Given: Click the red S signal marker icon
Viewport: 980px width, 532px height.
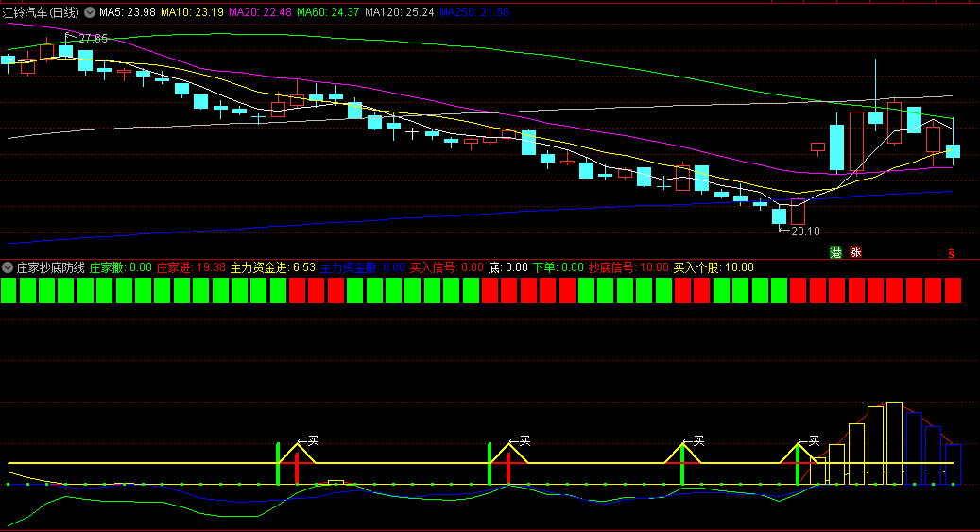Looking at the screenshot, I should click(x=952, y=253).
